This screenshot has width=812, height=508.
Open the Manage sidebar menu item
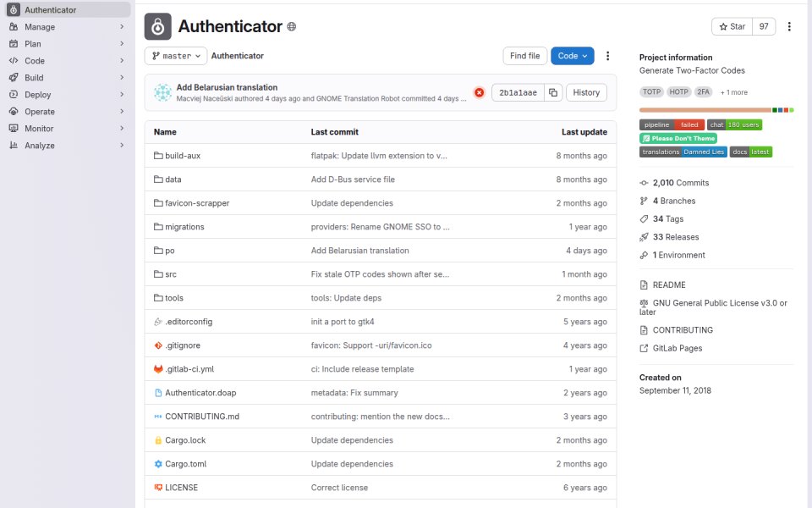coord(68,27)
